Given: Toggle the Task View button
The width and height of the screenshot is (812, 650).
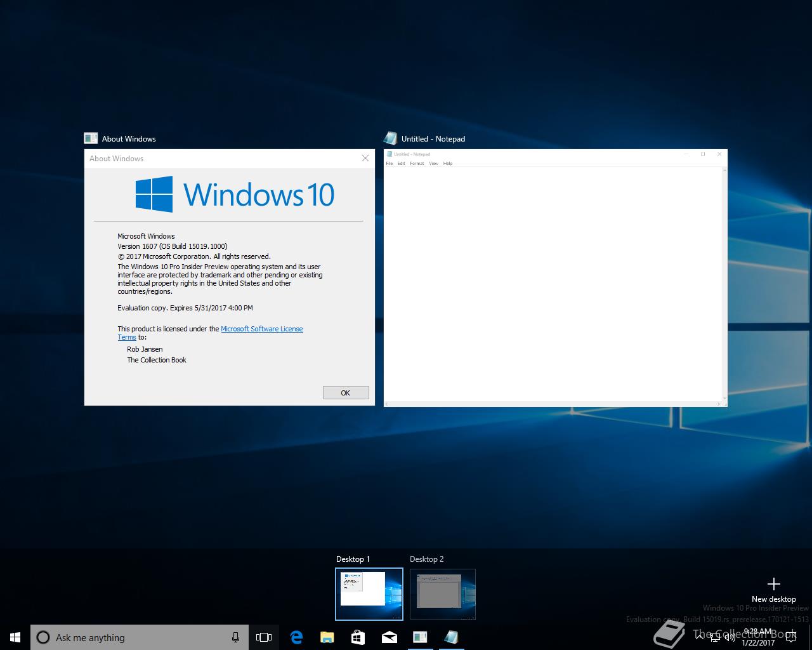Looking at the screenshot, I should [264, 637].
